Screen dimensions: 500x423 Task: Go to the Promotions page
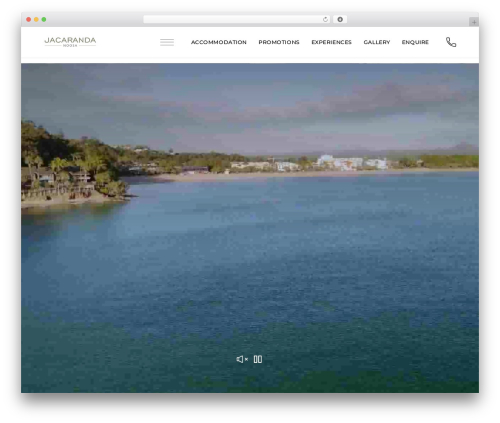(279, 42)
